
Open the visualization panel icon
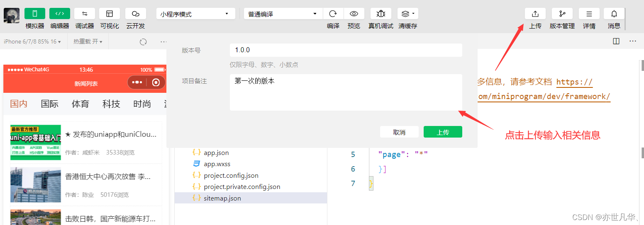pos(110,14)
